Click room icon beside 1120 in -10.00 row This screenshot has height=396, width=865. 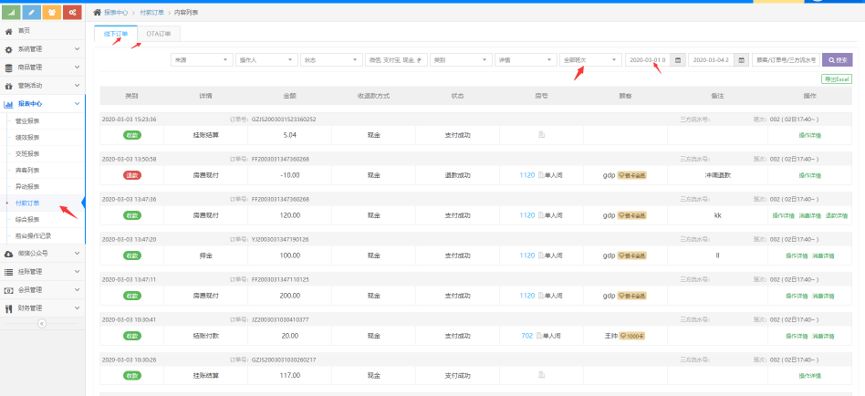tap(541, 175)
